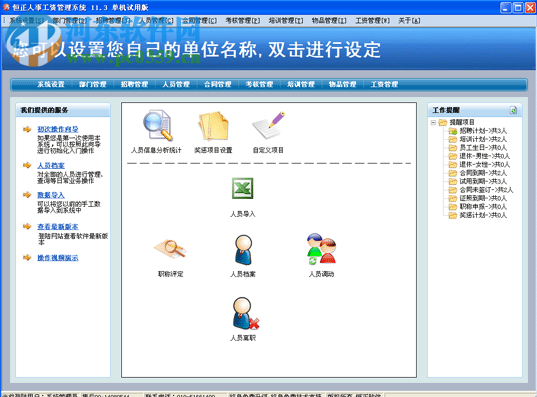Select 试用到期->共3人 reminder item
The height and width of the screenshot is (397, 537).
483,182
